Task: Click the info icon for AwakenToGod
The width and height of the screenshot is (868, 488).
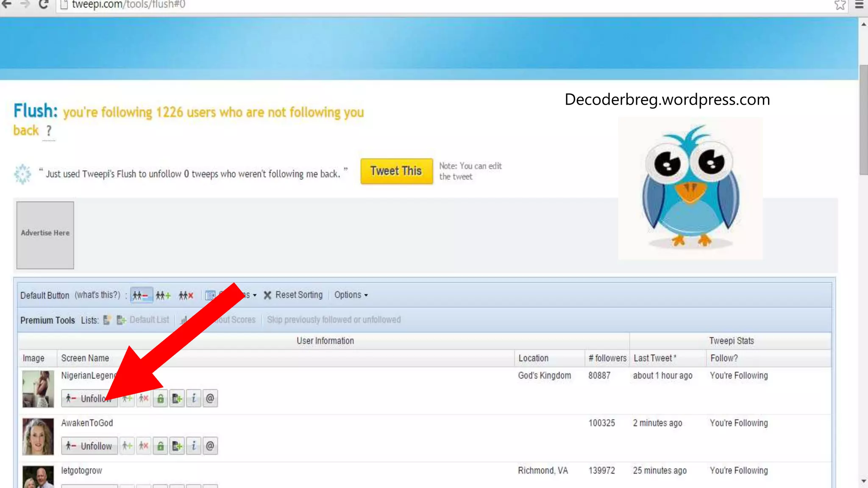Action: [194, 446]
